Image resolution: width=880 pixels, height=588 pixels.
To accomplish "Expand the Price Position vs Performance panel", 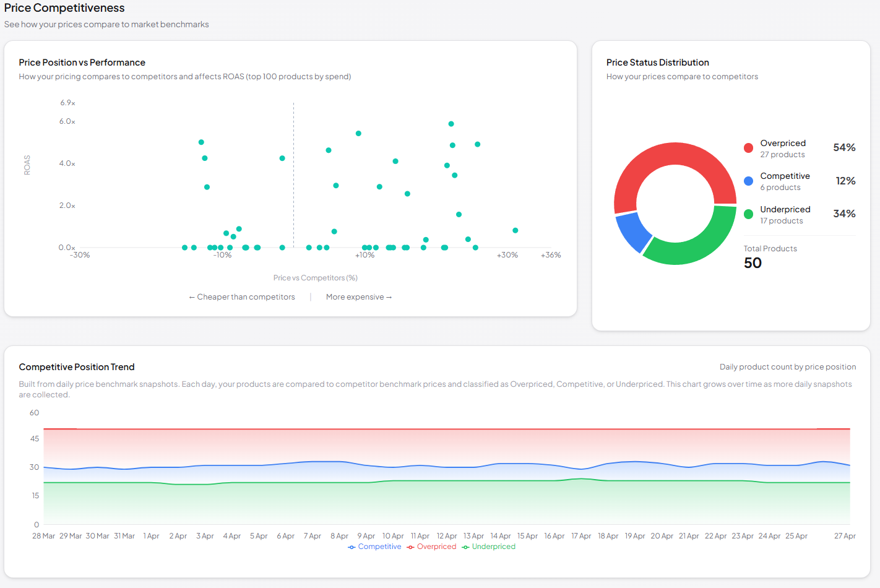I will tap(82, 63).
